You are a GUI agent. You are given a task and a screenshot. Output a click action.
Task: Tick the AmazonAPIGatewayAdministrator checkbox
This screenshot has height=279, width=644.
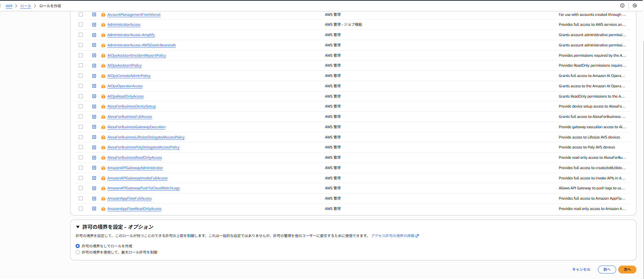click(81, 168)
